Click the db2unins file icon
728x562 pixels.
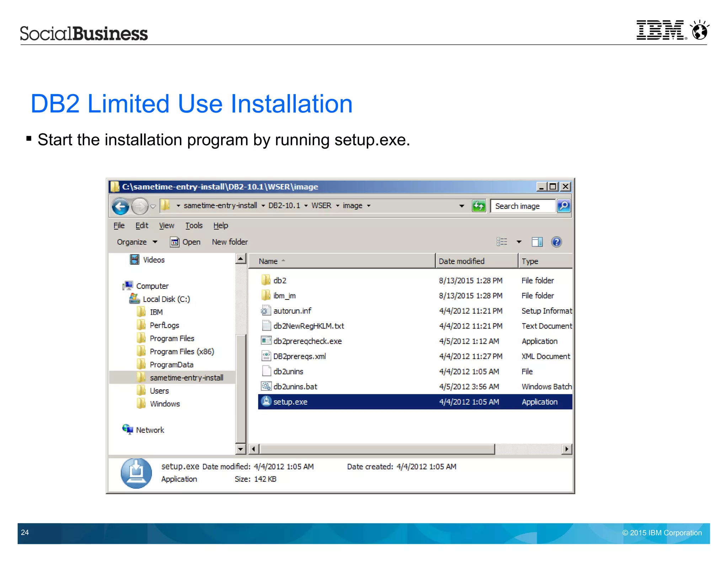(x=266, y=372)
